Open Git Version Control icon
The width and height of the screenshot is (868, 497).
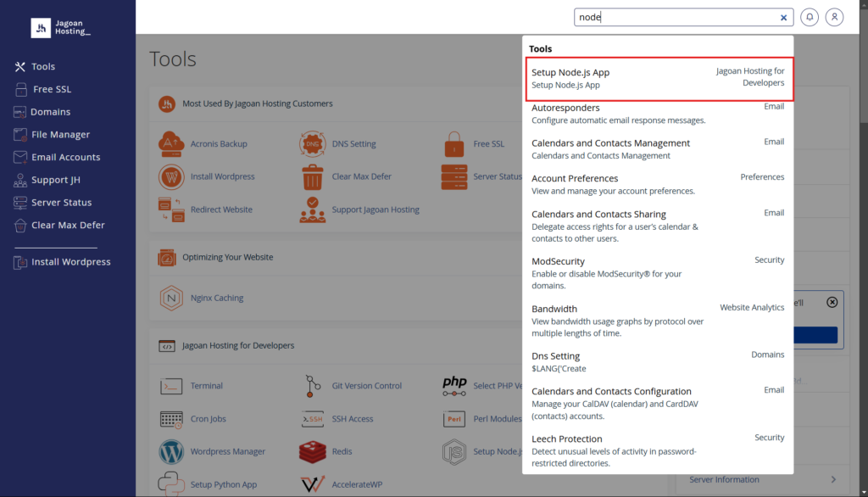313,386
